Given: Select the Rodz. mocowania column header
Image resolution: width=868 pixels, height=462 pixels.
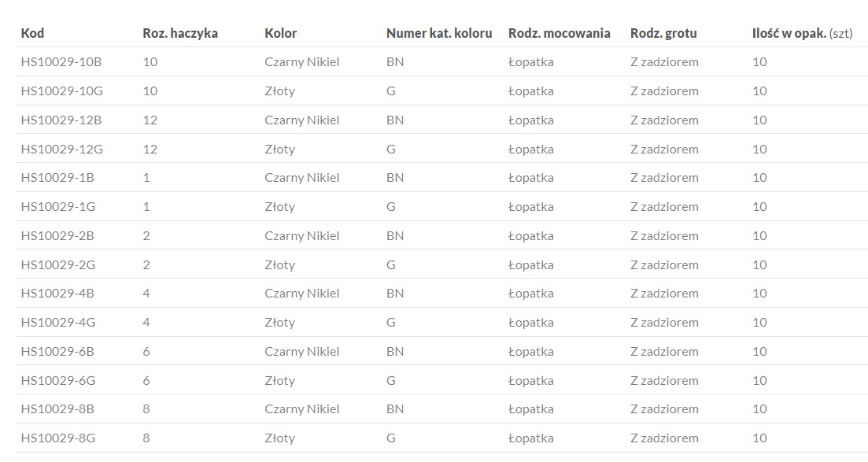Looking at the screenshot, I should pyautogui.click(x=560, y=33).
